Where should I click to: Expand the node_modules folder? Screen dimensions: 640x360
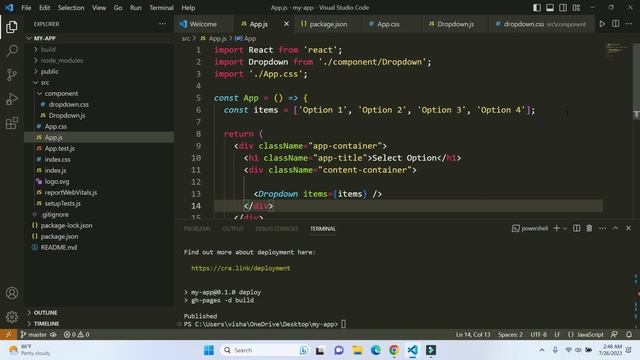[x=99, y=60]
